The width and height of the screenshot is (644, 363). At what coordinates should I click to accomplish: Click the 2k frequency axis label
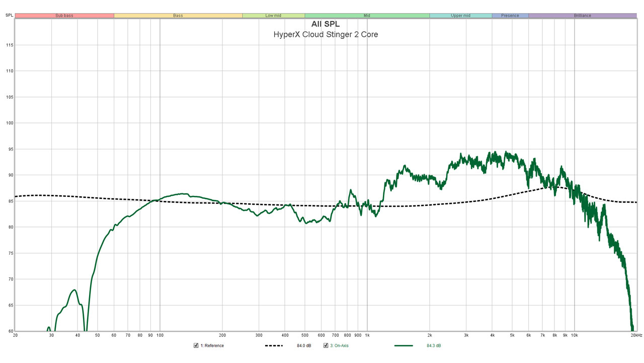tap(430, 335)
